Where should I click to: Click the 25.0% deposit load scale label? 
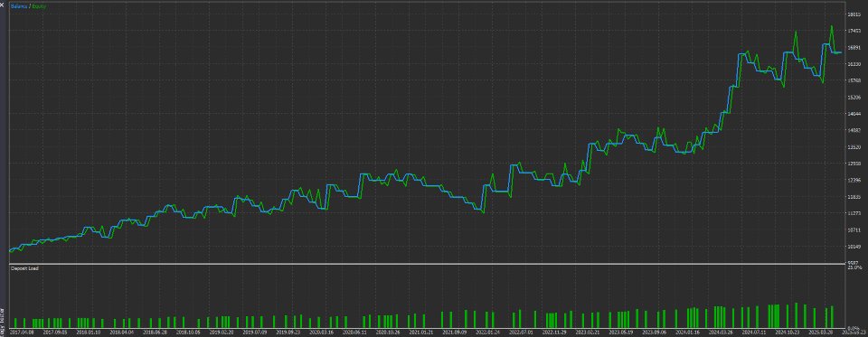pos(854,267)
